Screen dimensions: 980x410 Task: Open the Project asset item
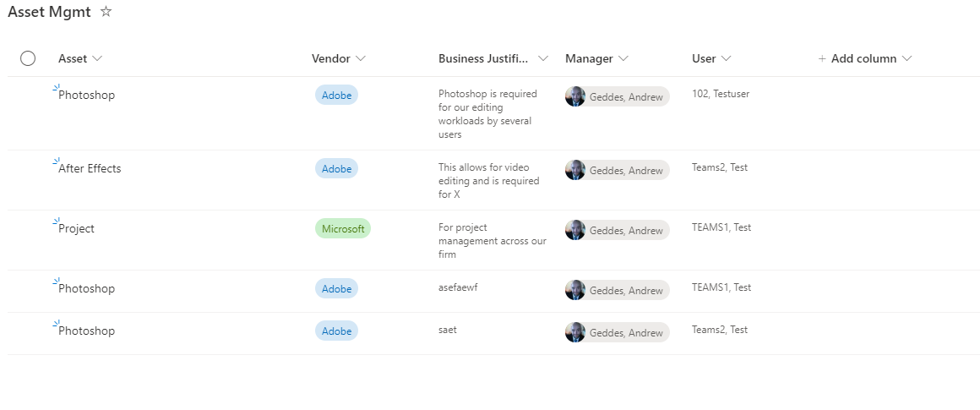76,229
